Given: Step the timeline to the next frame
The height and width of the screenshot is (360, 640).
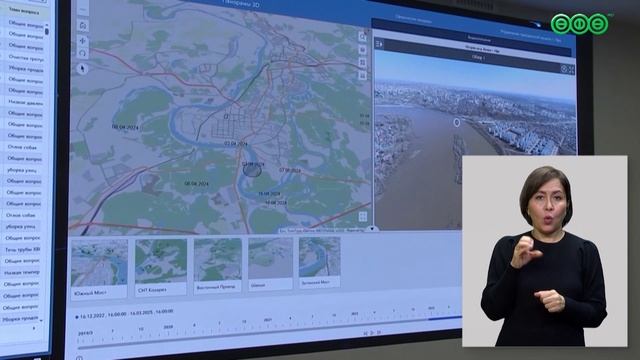Looking at the screenshot, I should tap(378, 333).
